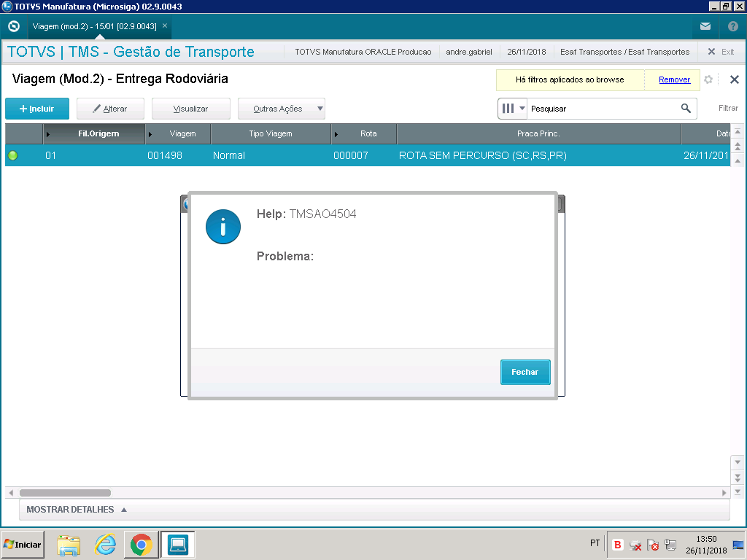Move down one row grid arrow

[x=738, y=462]
